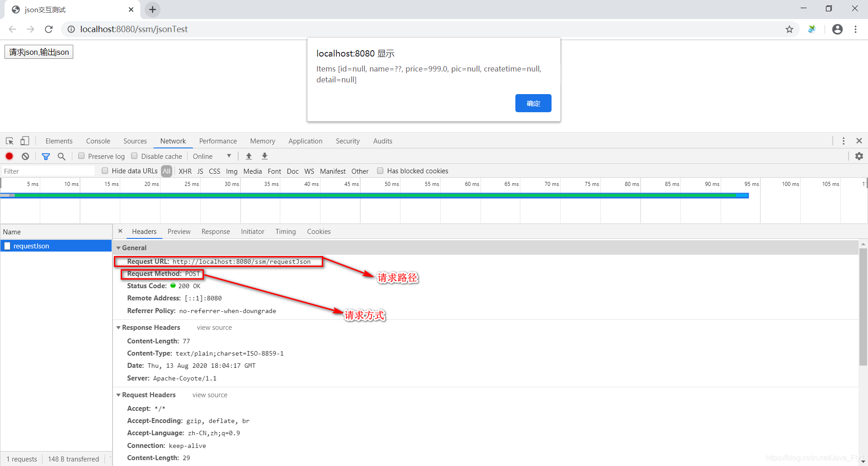The width and height of the screenshot is (868, 466).
Task: Filter requests by CSS type
Action: [215, 171]
